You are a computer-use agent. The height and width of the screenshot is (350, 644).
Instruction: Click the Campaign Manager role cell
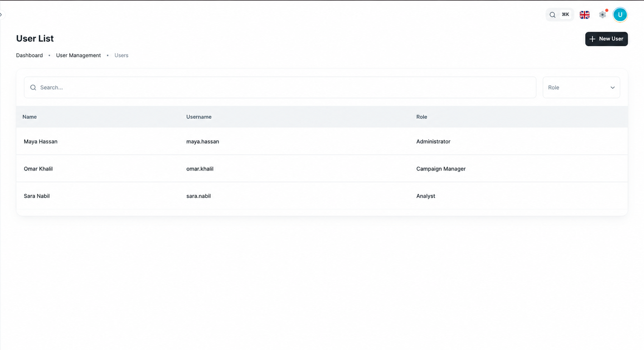[x=441, y=169]
